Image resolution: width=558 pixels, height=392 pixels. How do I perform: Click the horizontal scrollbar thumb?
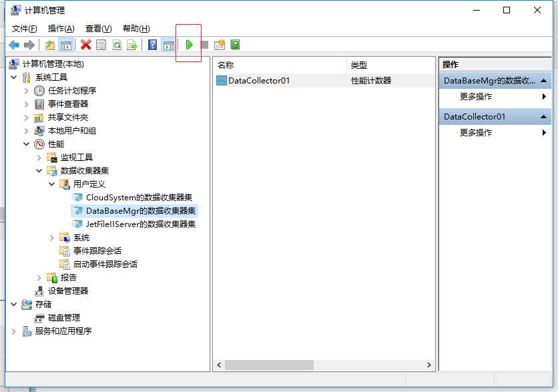click(270, 365)
